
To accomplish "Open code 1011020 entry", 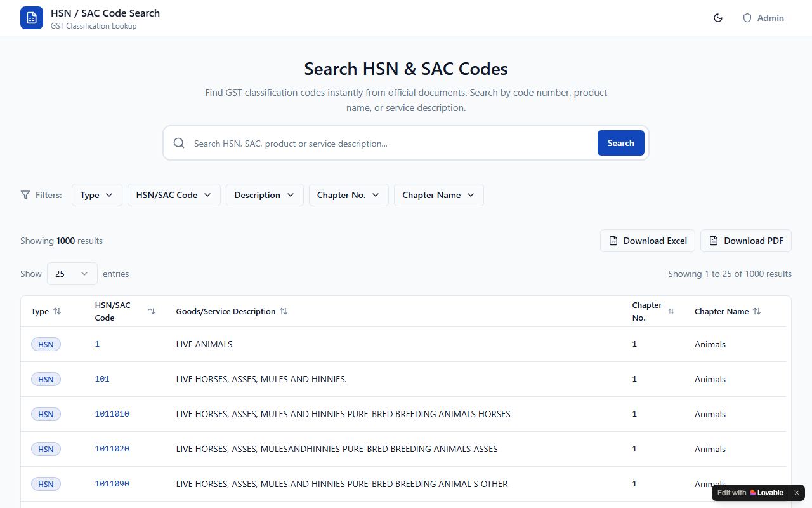I will (x=112, y=449).
